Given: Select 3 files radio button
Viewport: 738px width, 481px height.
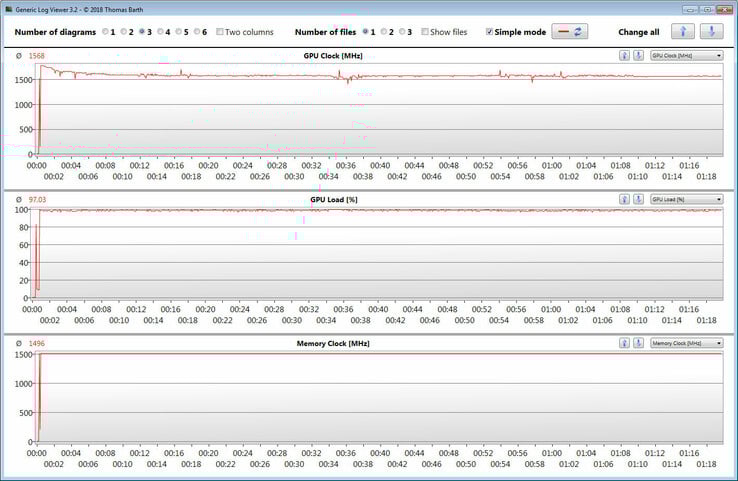Looking at the screenshot, I should coord(402,32).
